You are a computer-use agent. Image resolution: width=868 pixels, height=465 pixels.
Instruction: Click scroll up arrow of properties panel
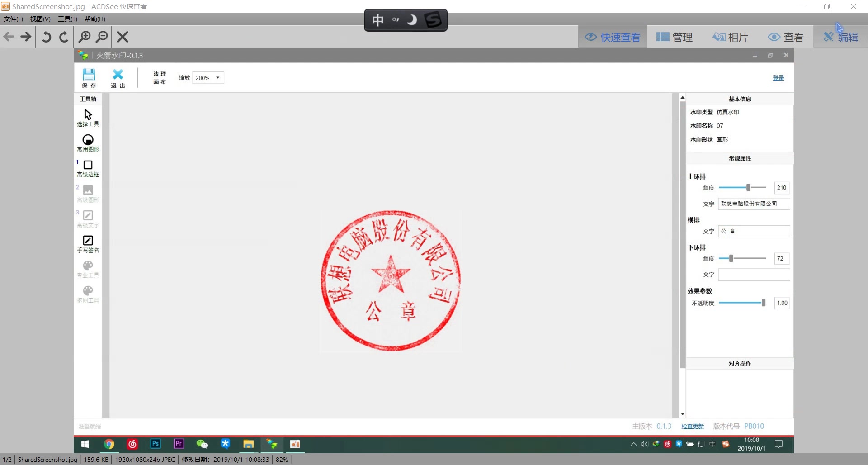tap(683, 98)
